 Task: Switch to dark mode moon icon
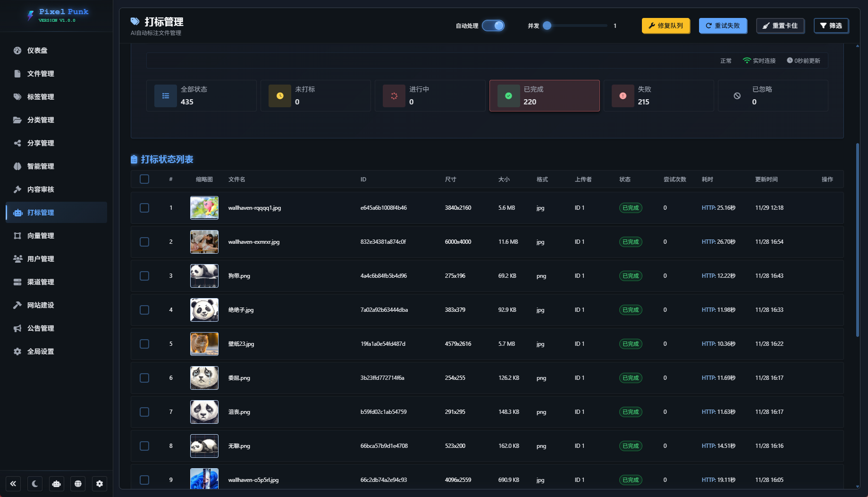(35, 483)
